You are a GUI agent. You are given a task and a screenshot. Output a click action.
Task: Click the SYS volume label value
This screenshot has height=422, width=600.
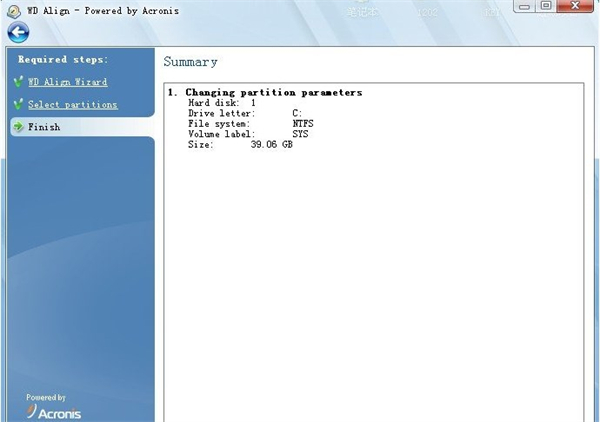[x=300, y=134]
